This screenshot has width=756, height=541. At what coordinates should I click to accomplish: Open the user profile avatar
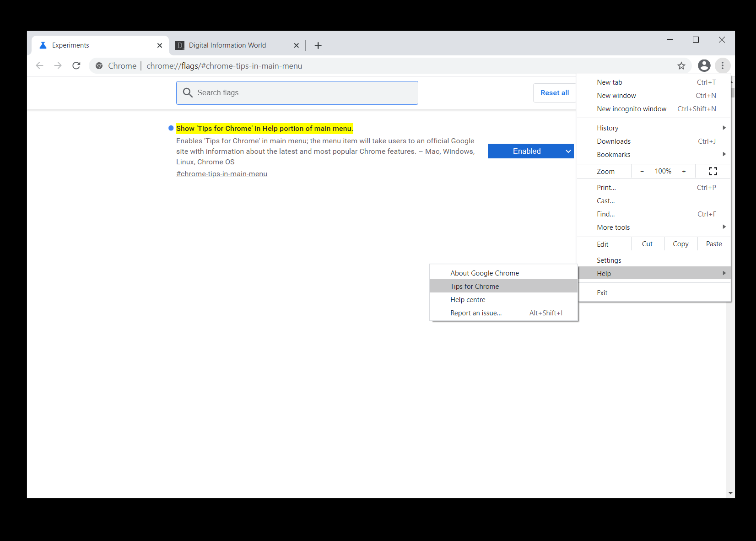[704, 65]
